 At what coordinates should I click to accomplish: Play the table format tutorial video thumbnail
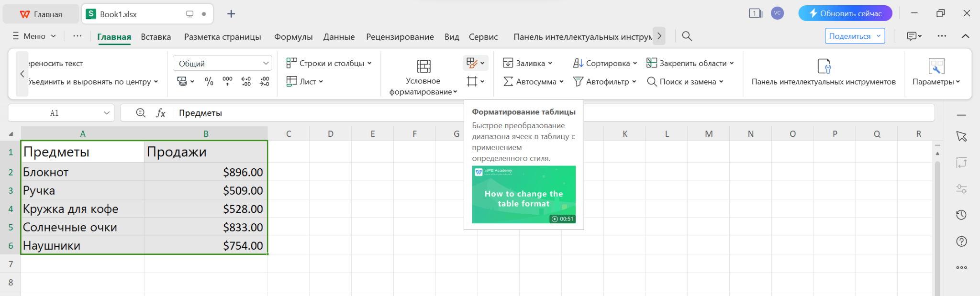pyautogui.click(x=523, y=195)
